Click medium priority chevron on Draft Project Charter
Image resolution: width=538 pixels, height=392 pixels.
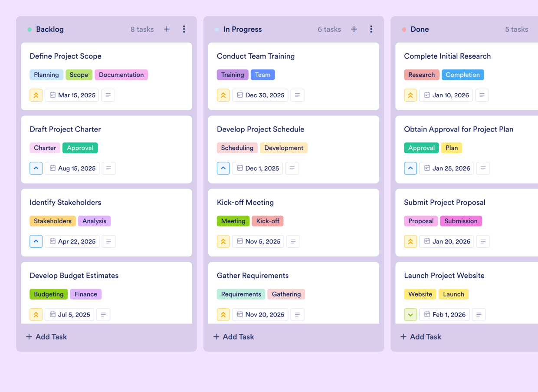tap(36, 168)
